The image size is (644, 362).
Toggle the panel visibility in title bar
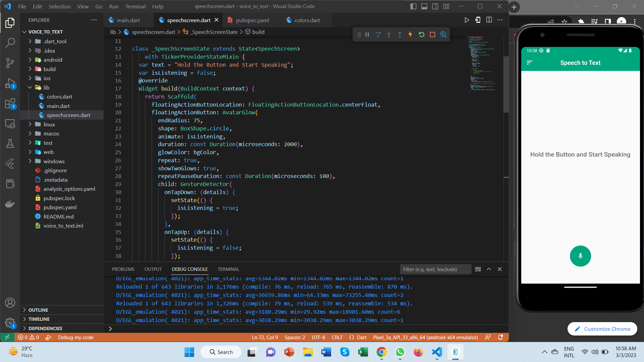(x=424, y=6)
